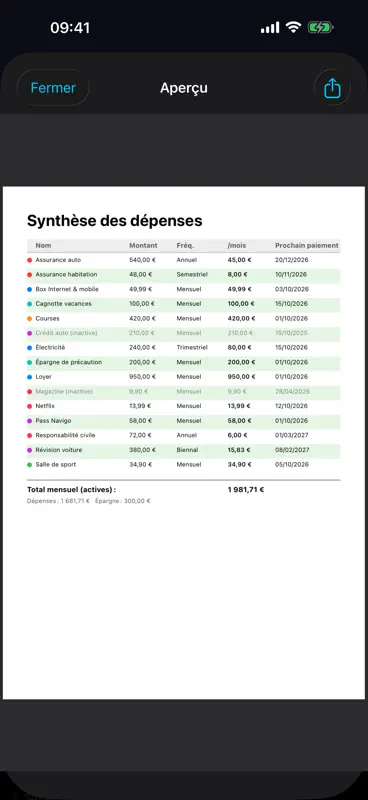Click the 'Épargne : 300,00 €' summary
The height and width of the screenshot is (800, 368).
tap(122, 501)
